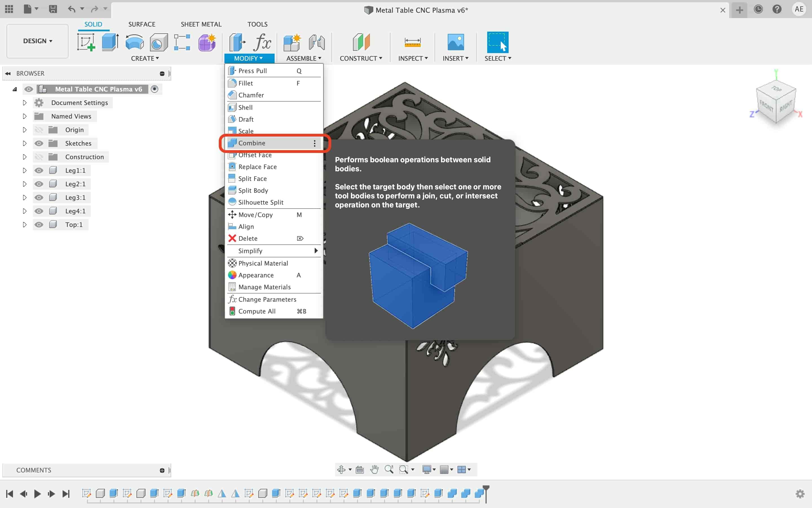
Task: Click the AE user profile button
Action: [x=799, y=9]
